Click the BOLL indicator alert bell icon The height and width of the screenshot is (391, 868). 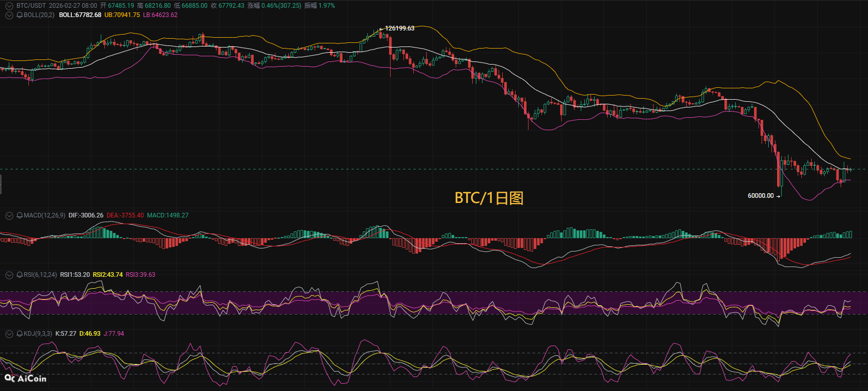click(20, 15)
